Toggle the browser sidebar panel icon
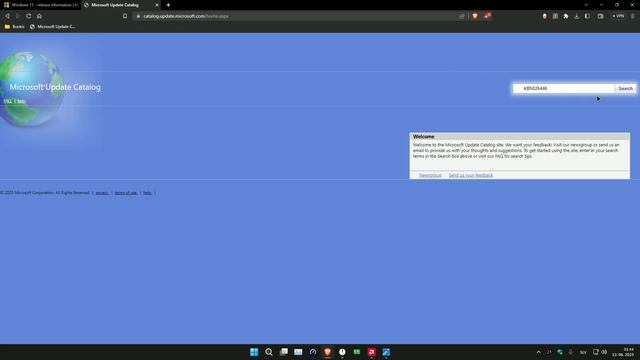Image resolution: width=640 pixels, height=360 pixels. [x=587, y=16]
